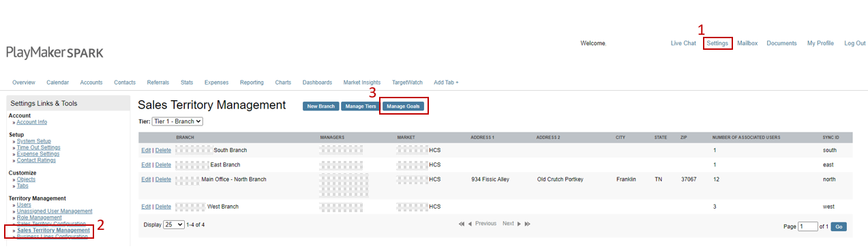
Task: Open Expense Settings link
Action: 38,154
